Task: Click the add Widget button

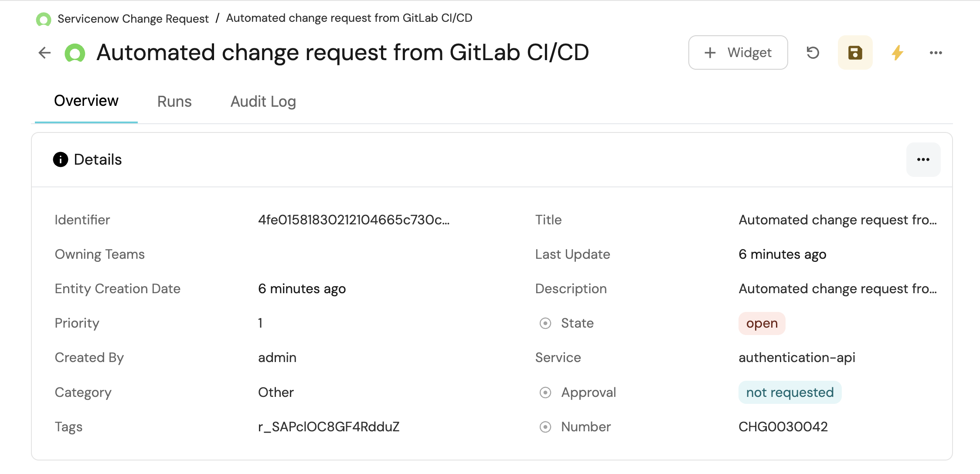Action: point(738,53)
